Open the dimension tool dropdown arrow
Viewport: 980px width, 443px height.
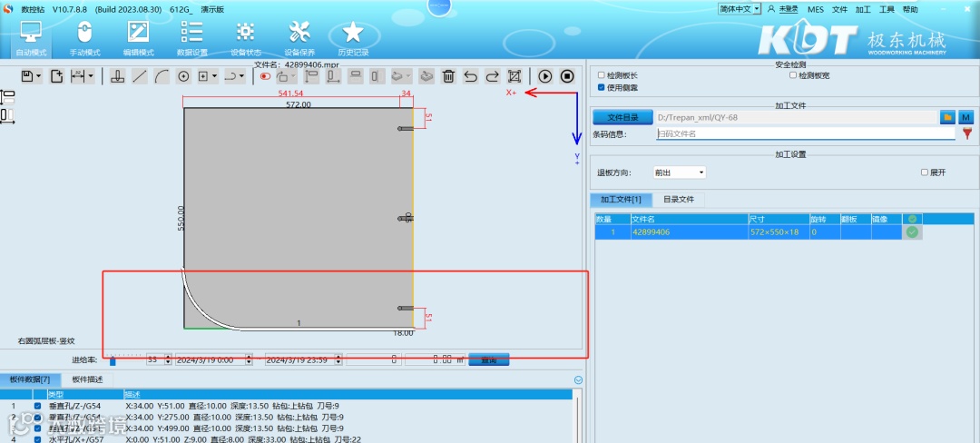point(91,77)
